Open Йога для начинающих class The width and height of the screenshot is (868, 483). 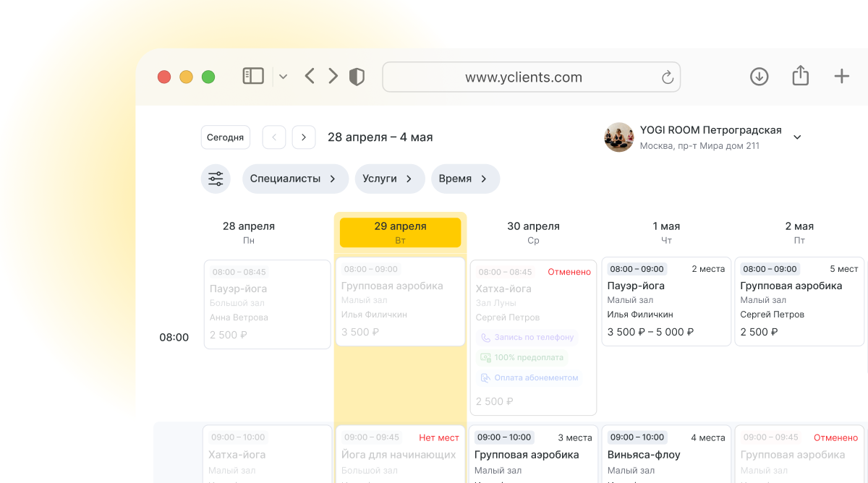(x=400, y=453)
